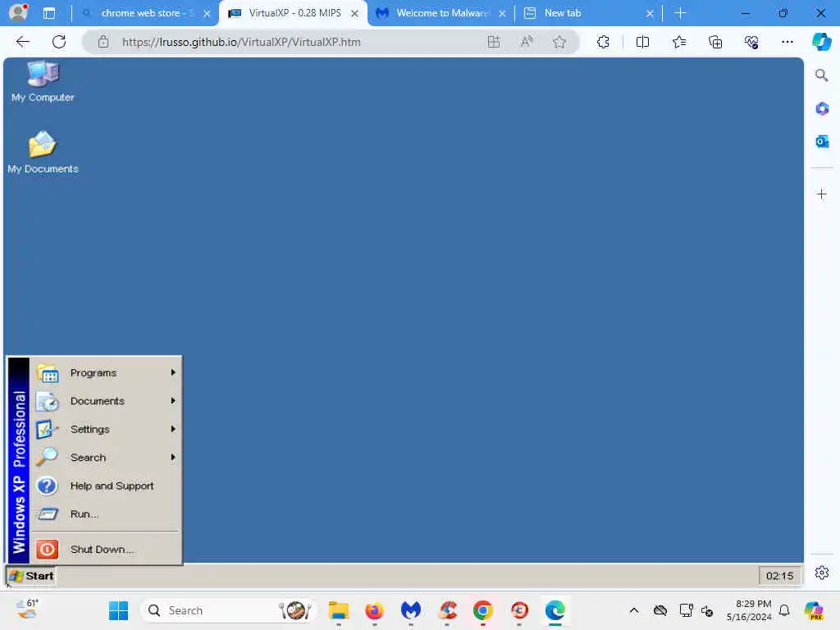Switch to the Welcome to Malwarebytes tab
Screen dimensions: 840x630
(x=441, y=13)
